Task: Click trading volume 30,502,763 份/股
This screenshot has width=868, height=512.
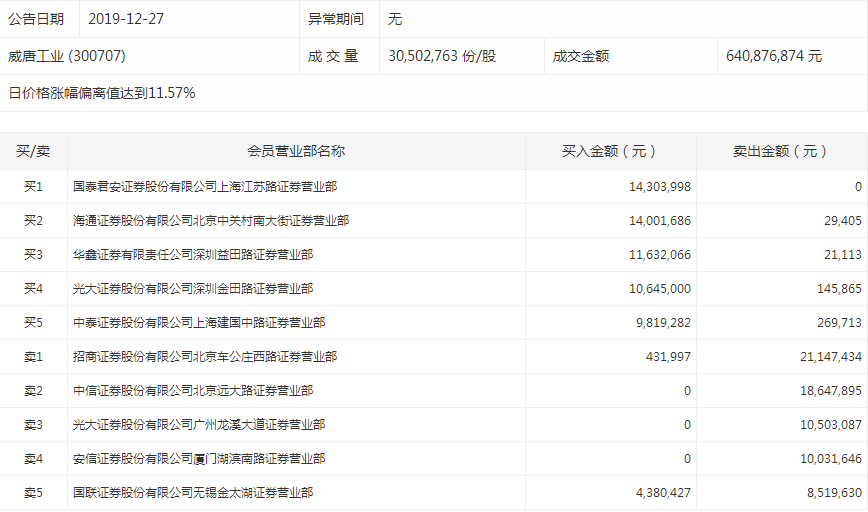Action: pos(442,56)
